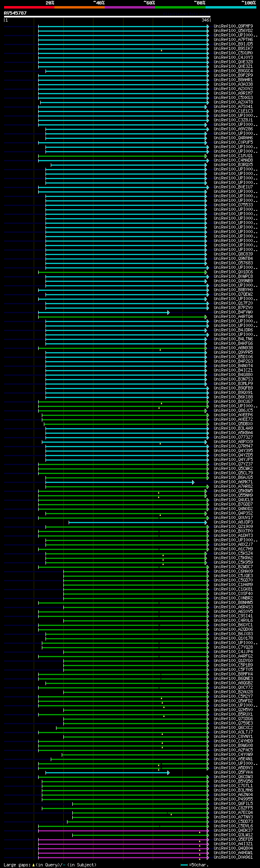This screenshot has height=868, width=260.
Task: Click the cyan ~100% identity legend segment
Action: click(231, 7)
